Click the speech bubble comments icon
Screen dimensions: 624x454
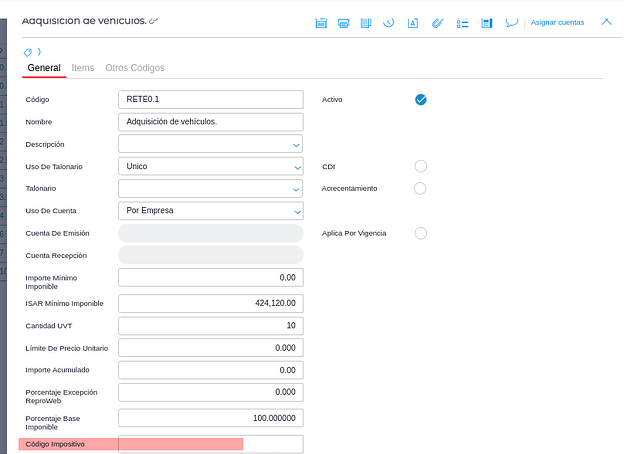[x=512, y=22]
